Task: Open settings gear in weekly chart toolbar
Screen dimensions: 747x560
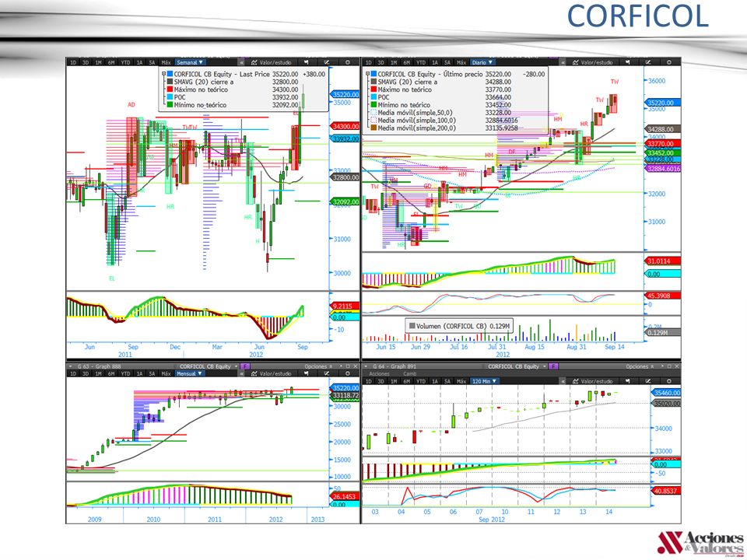Action: tap(347, 62)
